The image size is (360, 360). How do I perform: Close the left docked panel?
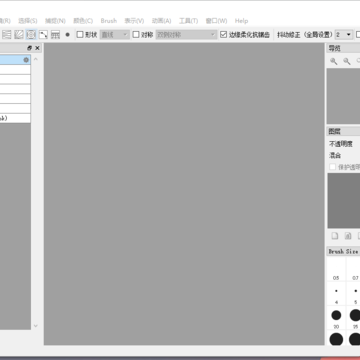[37, 48]
